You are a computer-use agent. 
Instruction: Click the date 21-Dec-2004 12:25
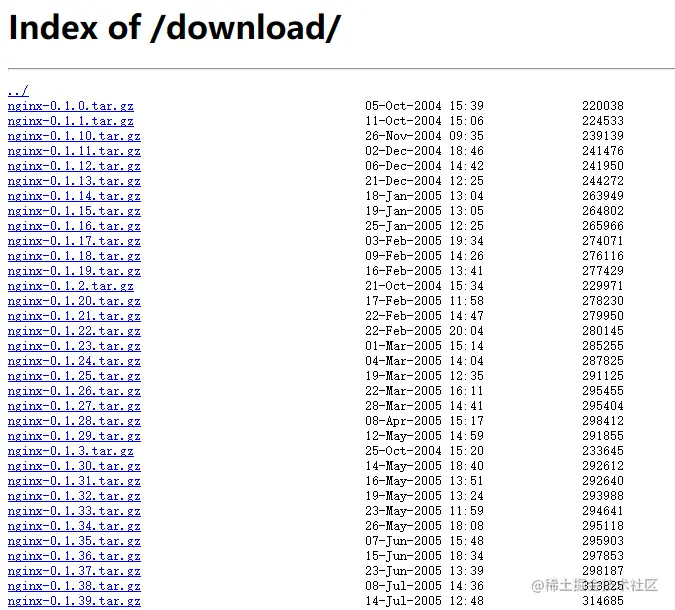[424, 181]
